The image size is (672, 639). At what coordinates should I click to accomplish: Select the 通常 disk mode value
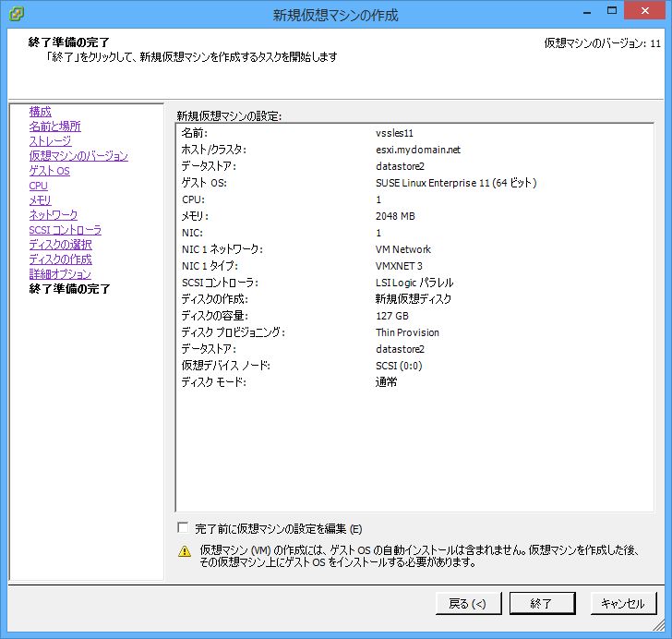tap(386, 382)
